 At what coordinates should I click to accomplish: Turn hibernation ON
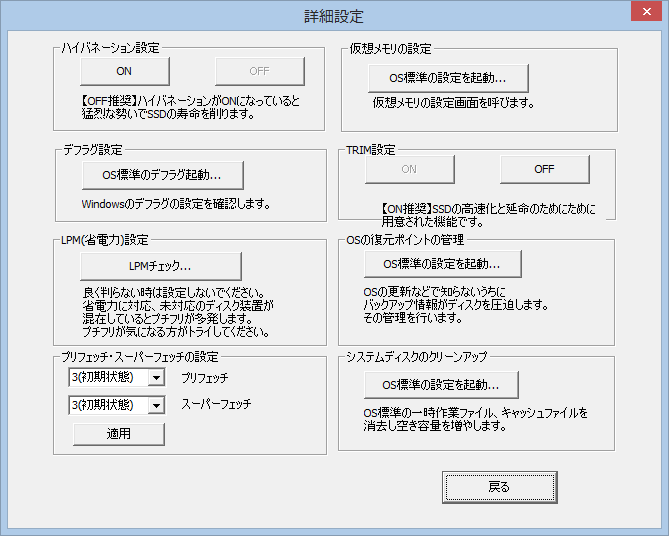(x=124, y=71)
